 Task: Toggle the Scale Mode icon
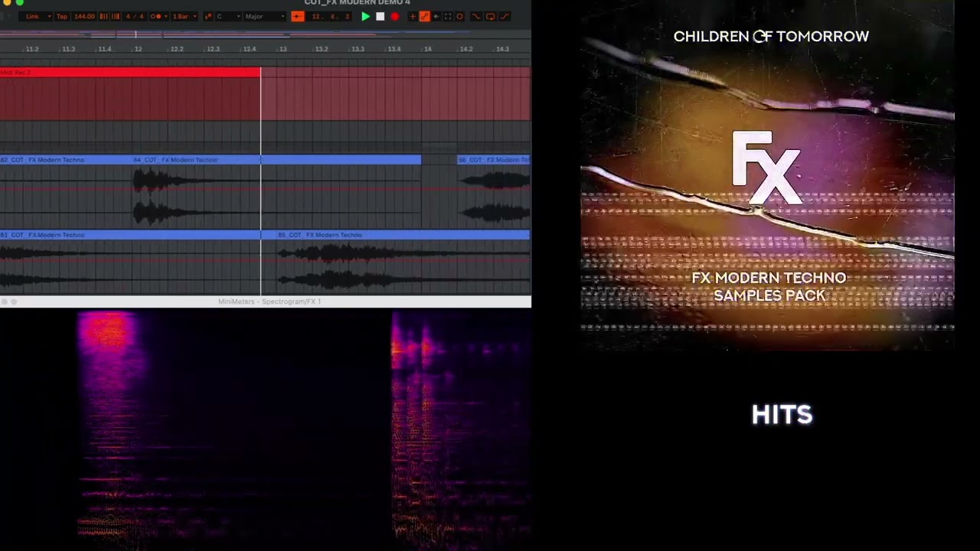tap(207, 16)
